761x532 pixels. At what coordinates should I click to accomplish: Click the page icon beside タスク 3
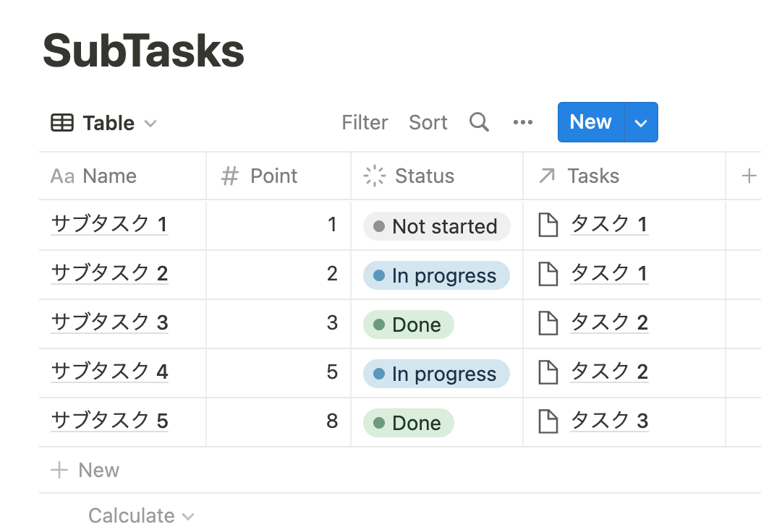[x=549, y=421]
